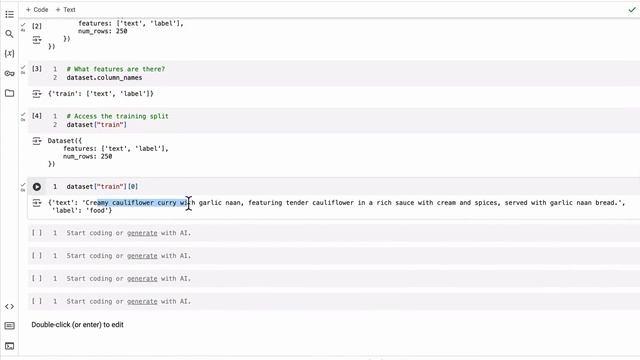Click execution bracket [4] of training split cell
This screenshot has height=360, width=640.
point(37,116)
